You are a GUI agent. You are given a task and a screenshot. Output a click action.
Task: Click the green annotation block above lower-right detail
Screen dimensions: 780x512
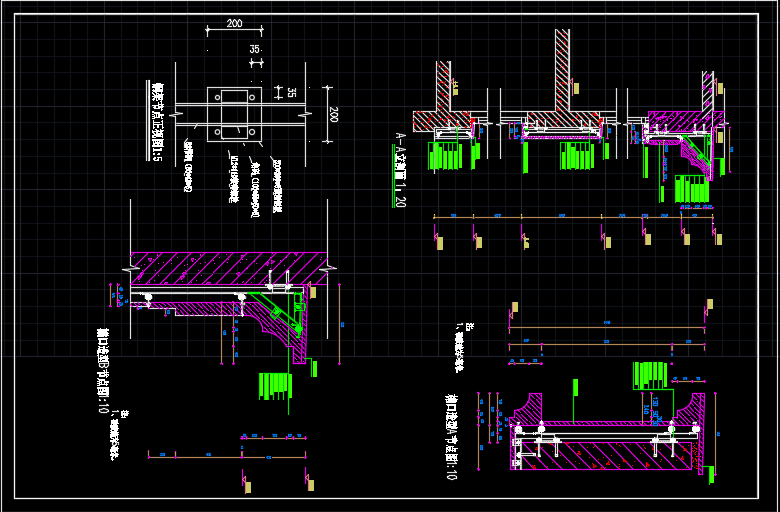click(650, 376)
